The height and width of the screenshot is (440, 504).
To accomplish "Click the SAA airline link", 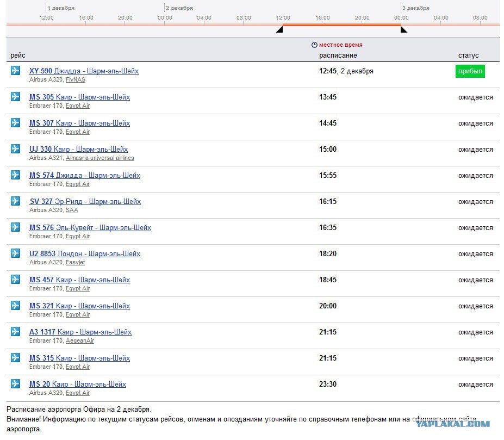I will [x=72, y=210].
